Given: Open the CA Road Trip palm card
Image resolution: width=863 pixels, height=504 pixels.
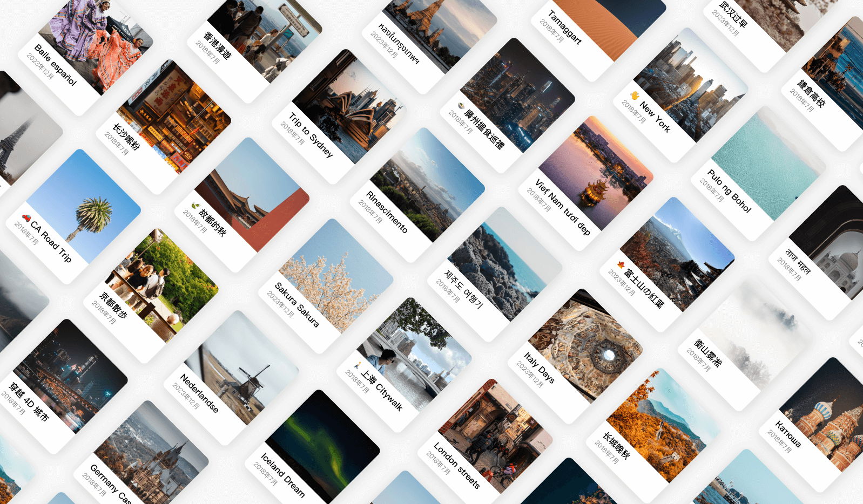Looking at the screenshot, I should pyautogui.click(x=73, y=216).
